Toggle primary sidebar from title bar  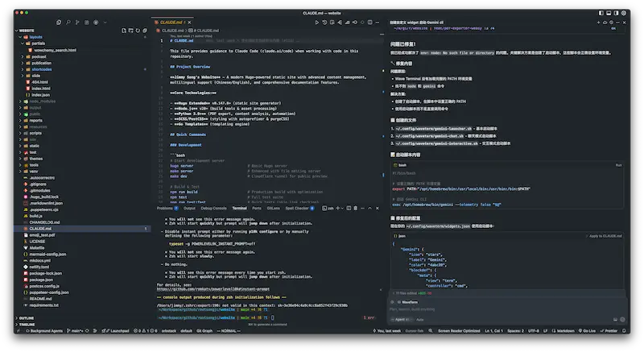click(601, 13)
